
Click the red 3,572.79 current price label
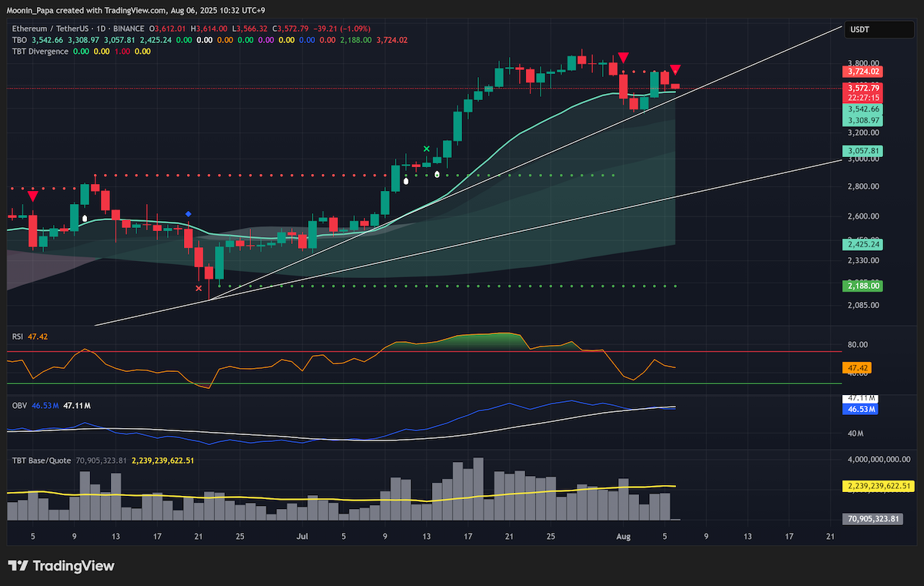pyautogui.click(x=864, y=89)
